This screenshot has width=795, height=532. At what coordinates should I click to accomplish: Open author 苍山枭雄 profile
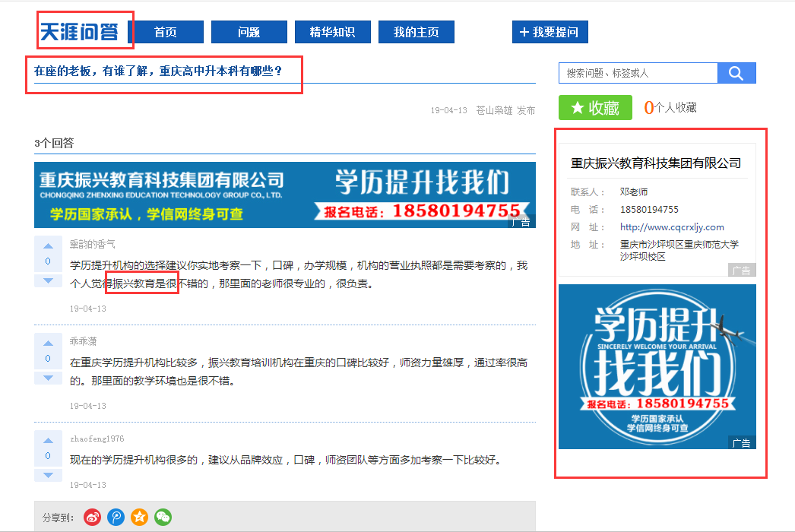(x=494, y=110)
